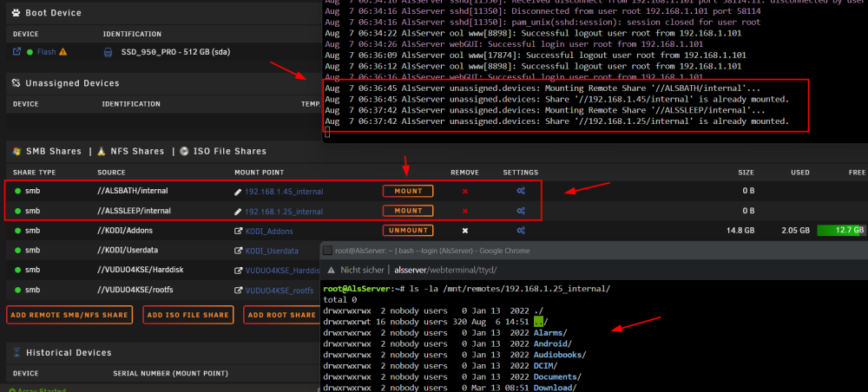Click the Windows icon beside SMB Shares

(x=16, y=151)
